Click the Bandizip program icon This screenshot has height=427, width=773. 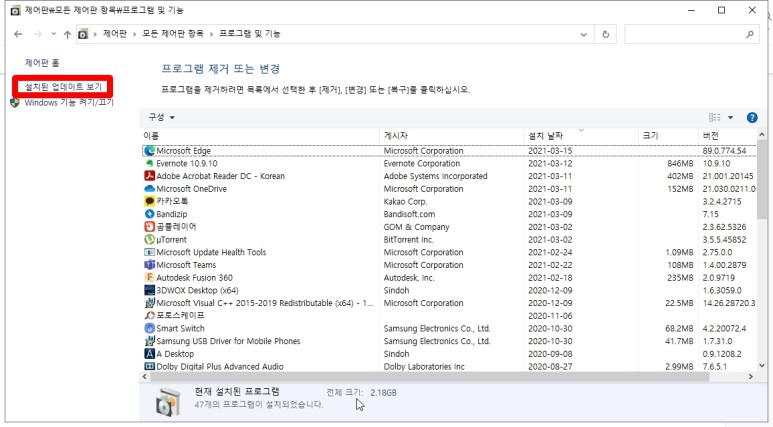(x=149, y=214)
